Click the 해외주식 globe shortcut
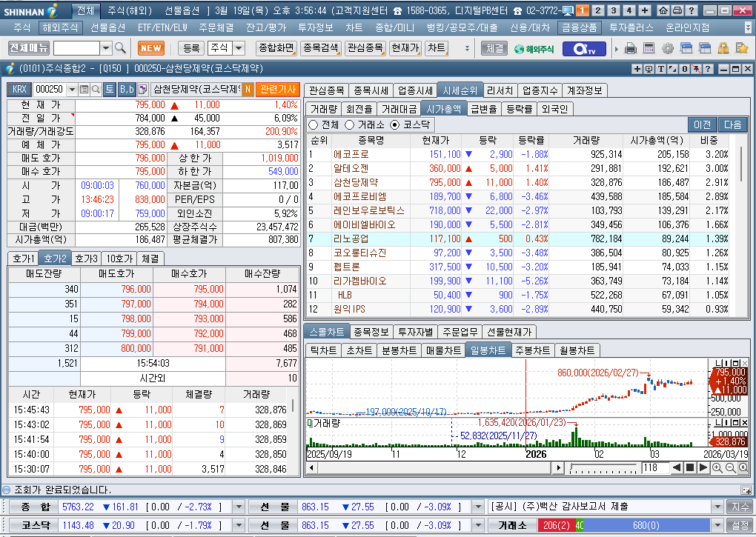The width and height of the screenshot is (756, 537). click(x=534, y=49)
